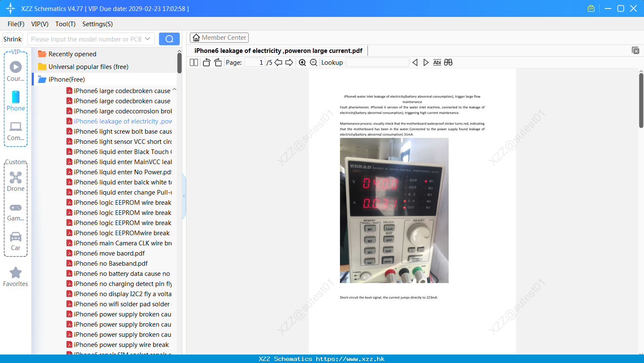Open iPhone6 no Baseband.pdf
The image size is (644, 363).
(107, 264)
